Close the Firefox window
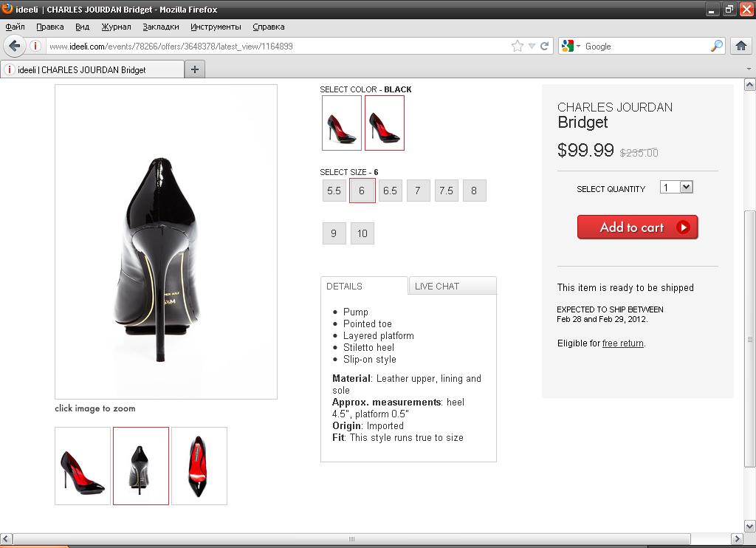This screenshot has height=548, width=756. coord(746,9)
